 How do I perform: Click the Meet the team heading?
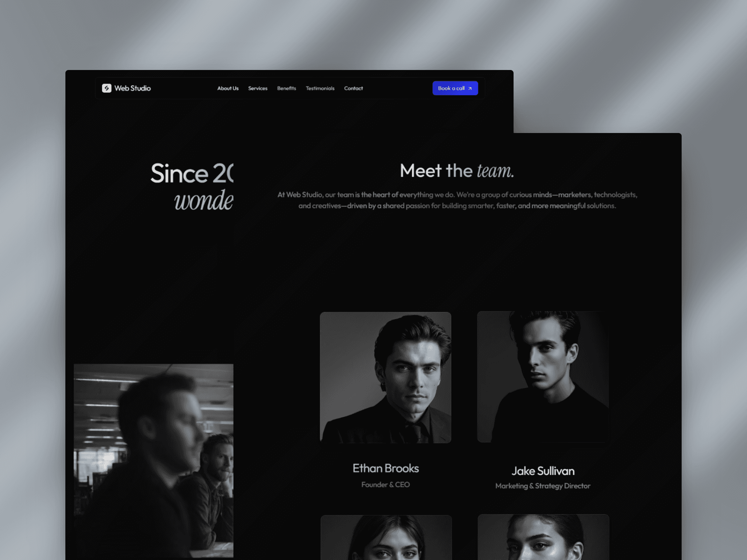point(457,171)
